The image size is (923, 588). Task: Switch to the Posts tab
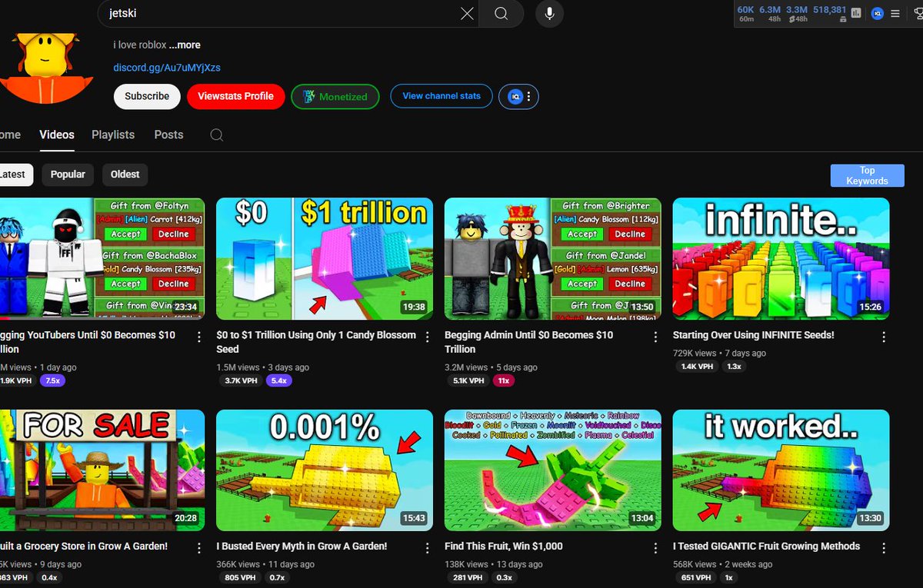coord(168,135)
